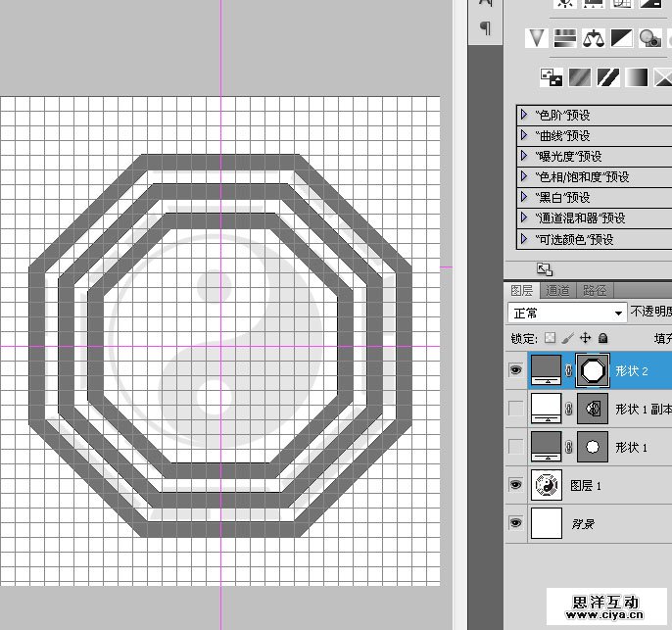
Task: Hide the 图层 1 layer
Action: 515,485
